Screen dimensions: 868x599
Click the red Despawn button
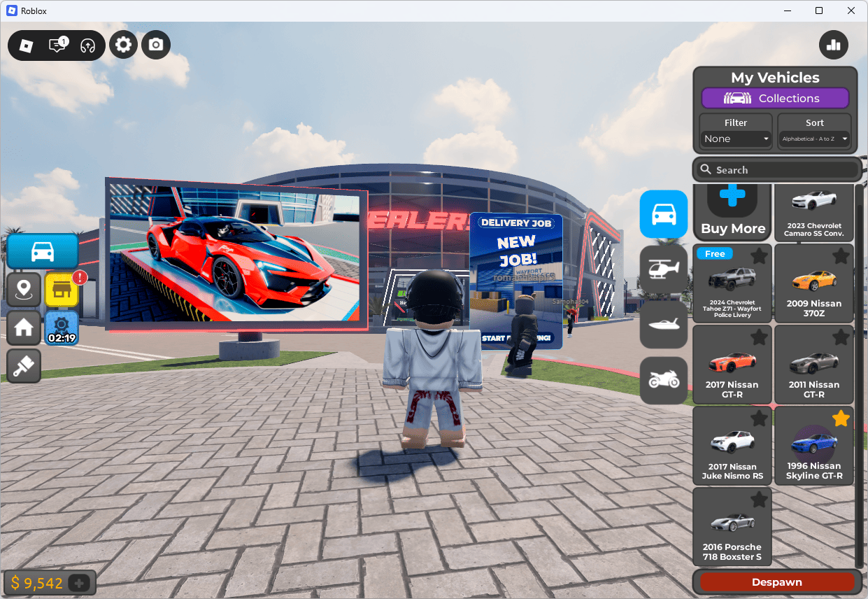(x=776, y=582)
